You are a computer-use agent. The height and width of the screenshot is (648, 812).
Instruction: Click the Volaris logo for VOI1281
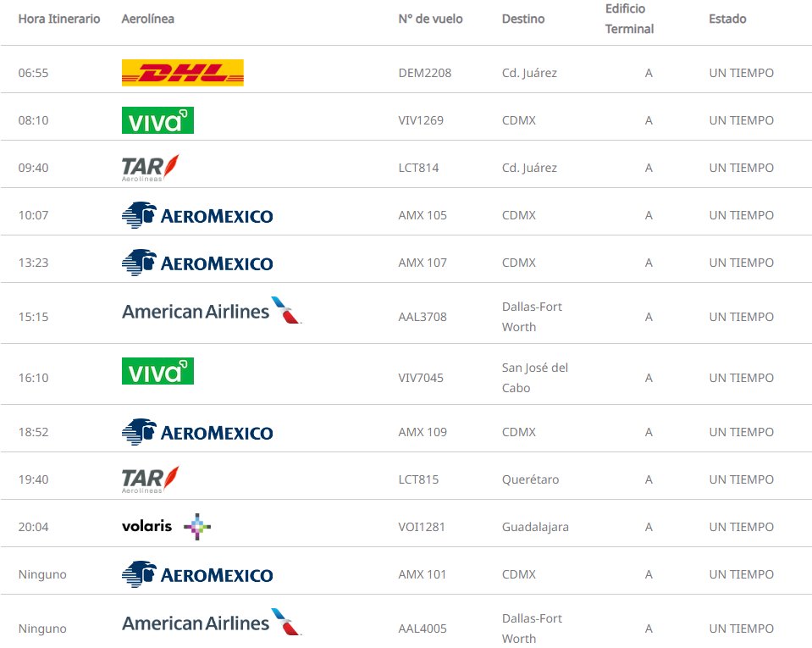[166, 526]
